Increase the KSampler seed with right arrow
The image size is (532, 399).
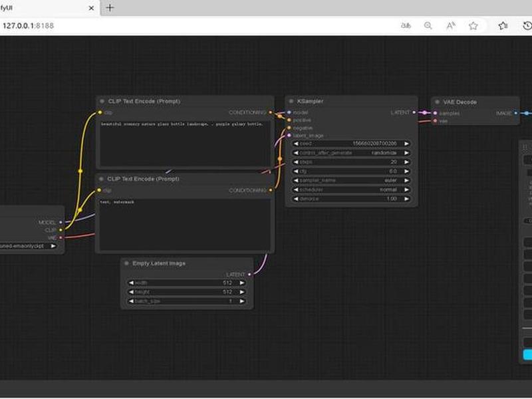[406, 144]
